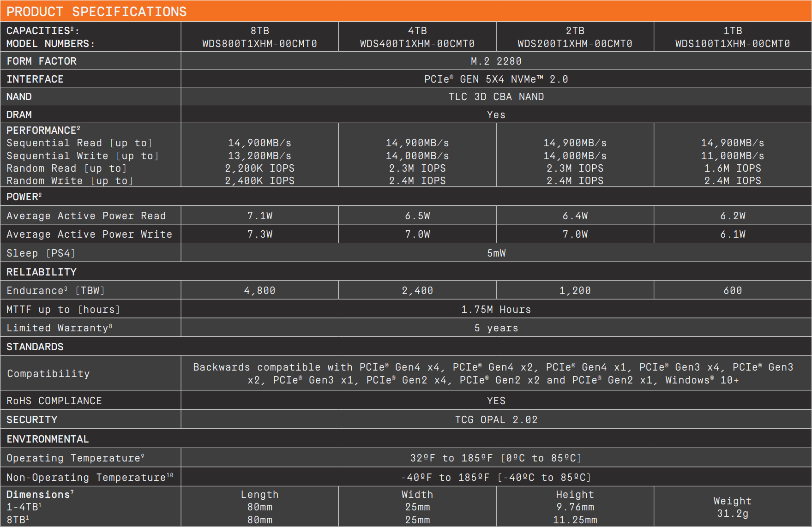This screenshot has width=812, height=527.
Task: Click the 6.2W average read power value
Action: pos(733,216)
